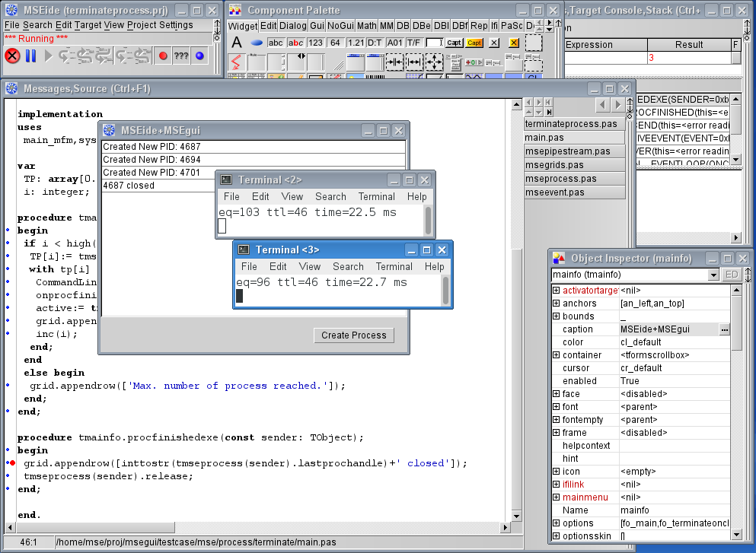
Task: Click the enabled True property value
Action: tap(630, 380)
